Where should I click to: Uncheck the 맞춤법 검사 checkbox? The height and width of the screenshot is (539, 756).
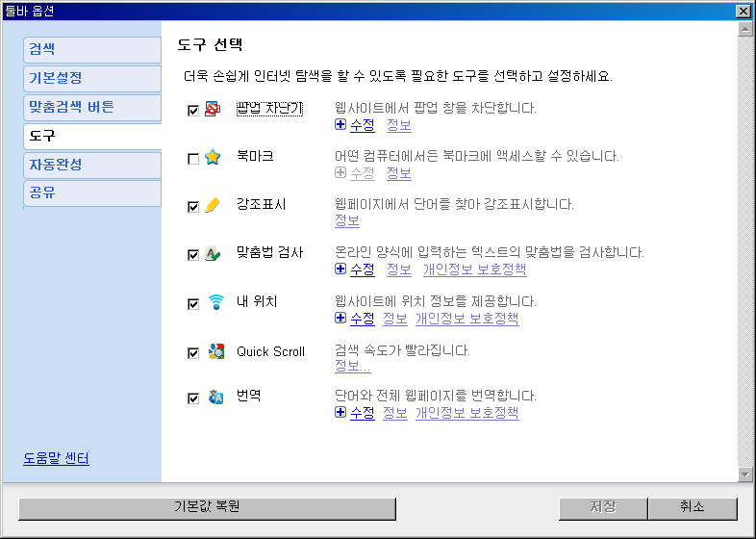(x=193, y=255)
